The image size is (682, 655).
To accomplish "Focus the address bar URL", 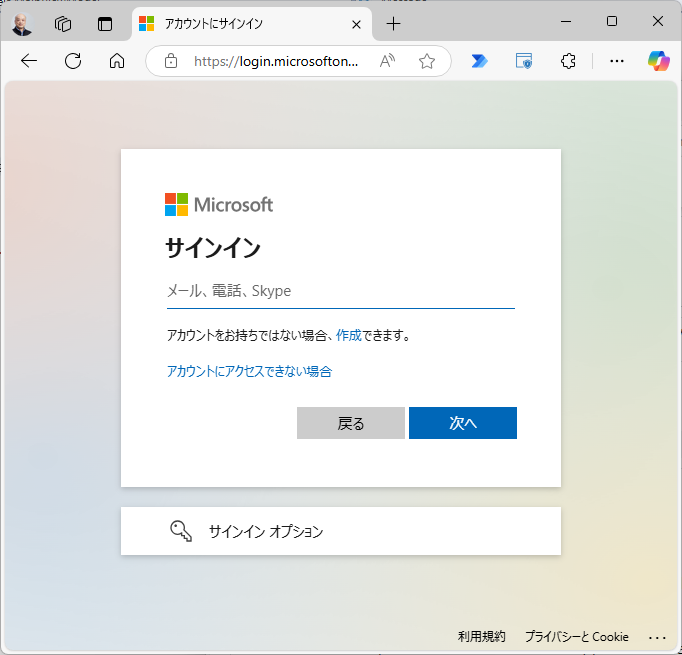I will coord(276,61).
